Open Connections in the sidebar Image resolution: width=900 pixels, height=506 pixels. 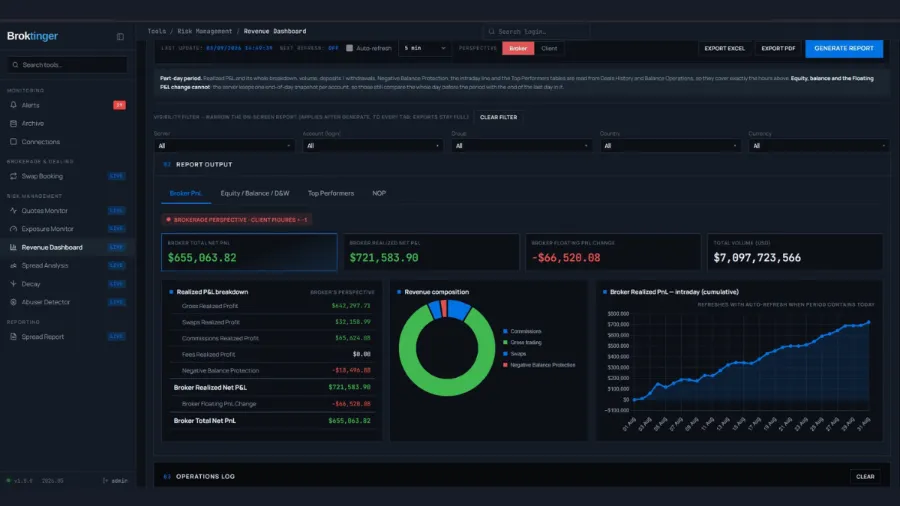(x=67, y=142)
